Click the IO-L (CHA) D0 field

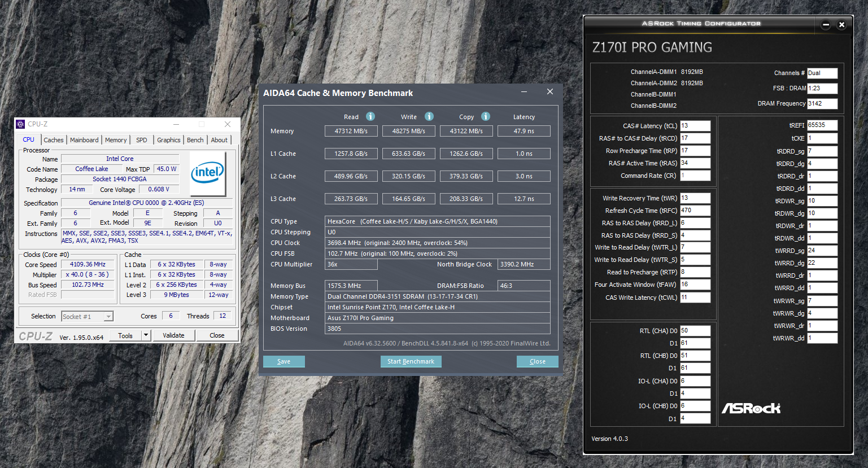695,381
